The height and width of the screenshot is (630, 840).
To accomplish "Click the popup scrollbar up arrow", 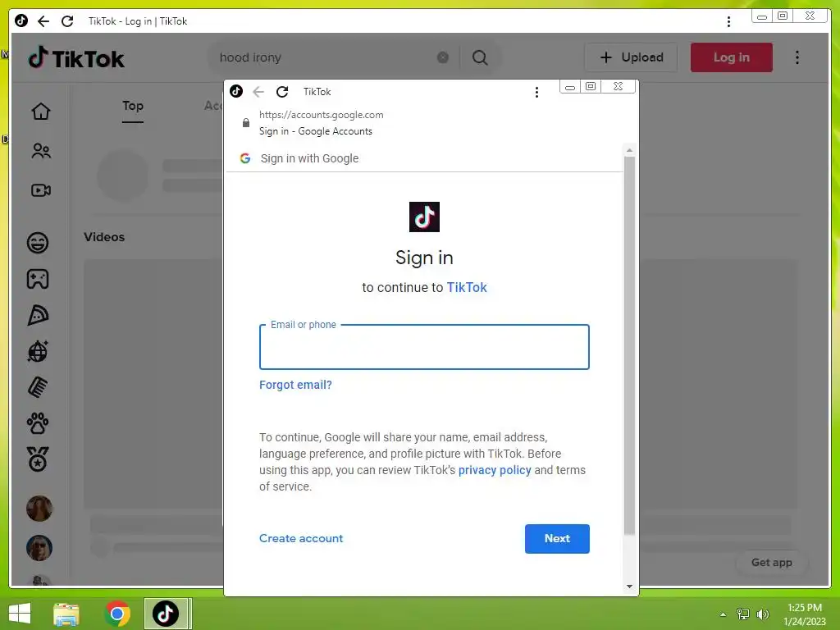I will click(x=629, y=151).
